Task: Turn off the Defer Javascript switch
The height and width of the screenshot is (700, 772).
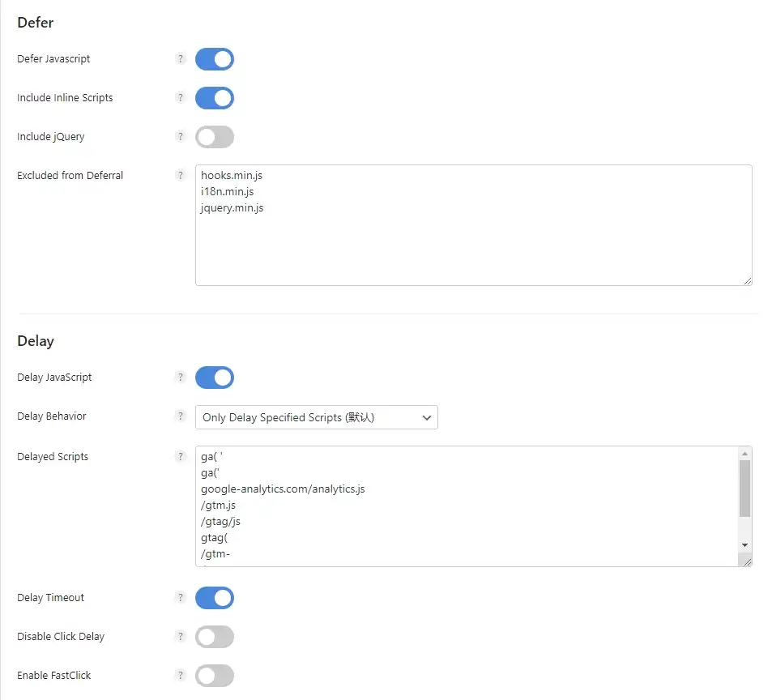Action: coord(215,59)
